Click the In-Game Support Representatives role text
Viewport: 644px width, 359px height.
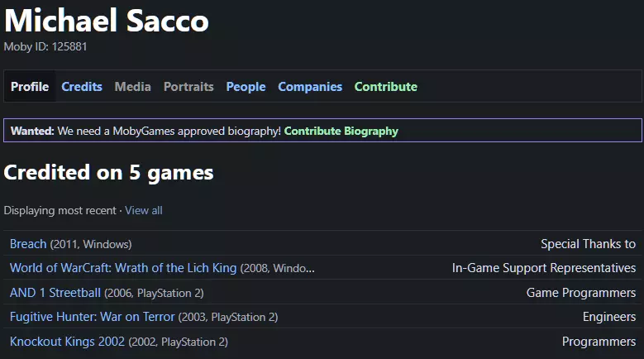click(x=544, y=268)
